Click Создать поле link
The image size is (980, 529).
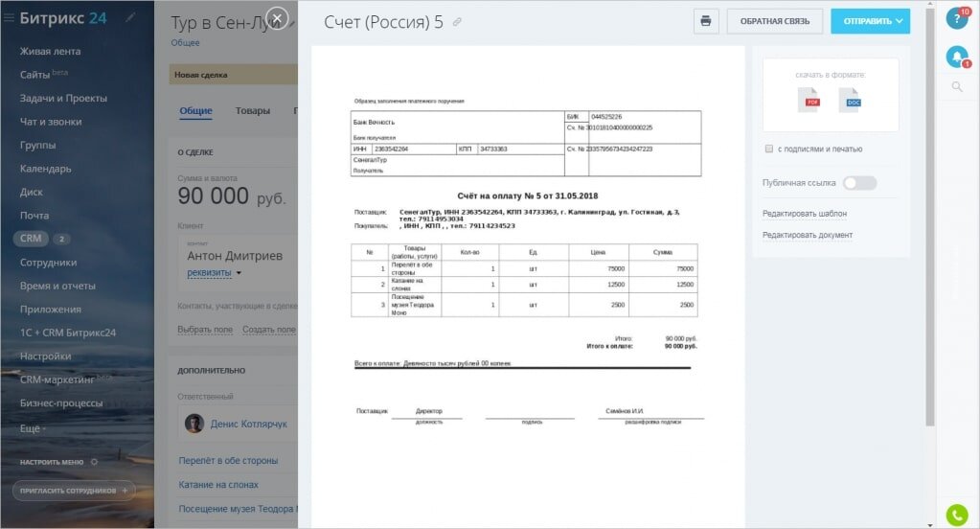[269, 330]
